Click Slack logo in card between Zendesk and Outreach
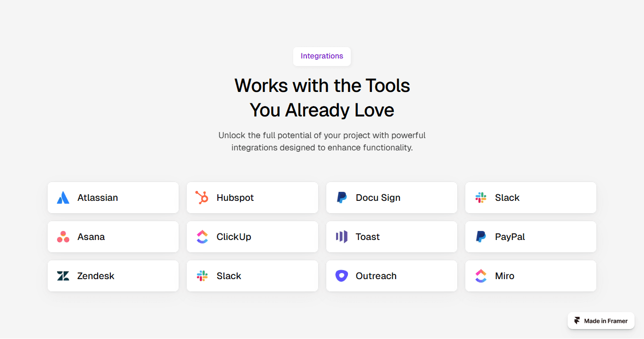The height and width of the screenshot is (339, 644). click(202, 276)
